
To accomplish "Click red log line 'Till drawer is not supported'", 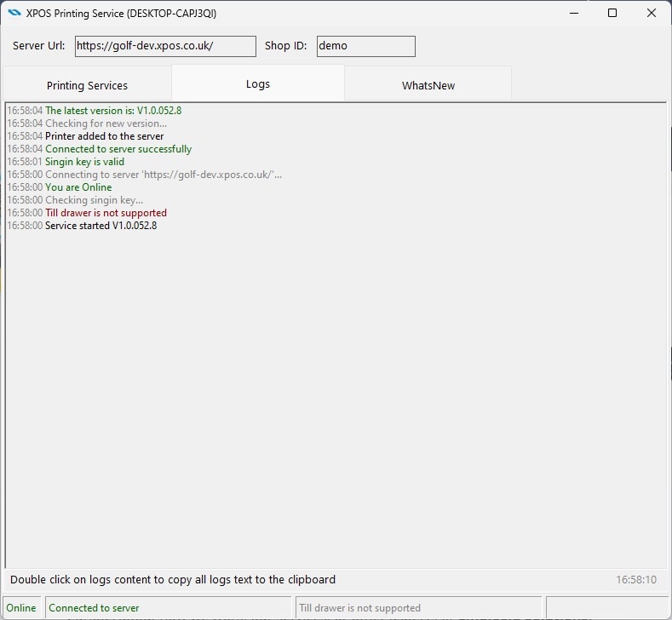I will point(87,213).
